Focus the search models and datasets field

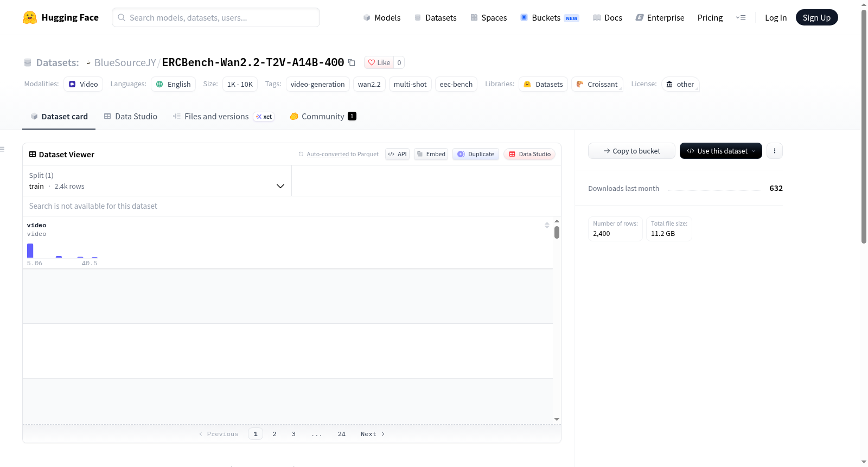tap(216, 17)
